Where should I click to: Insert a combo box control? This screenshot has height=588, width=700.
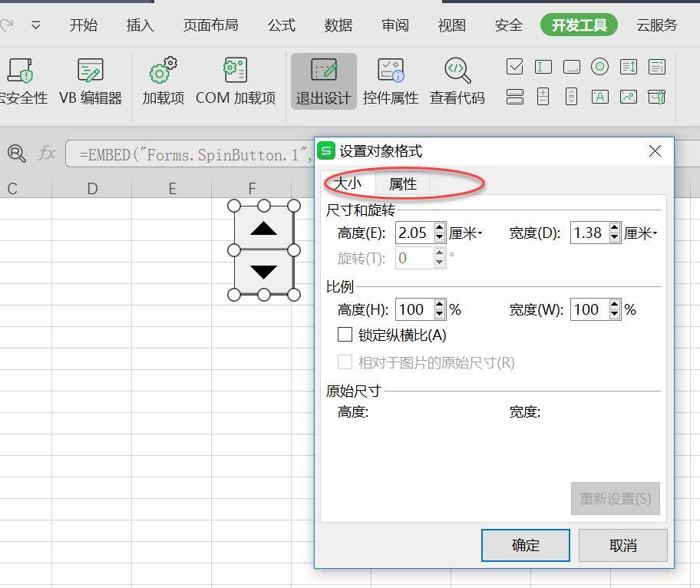tap(657, 67)
